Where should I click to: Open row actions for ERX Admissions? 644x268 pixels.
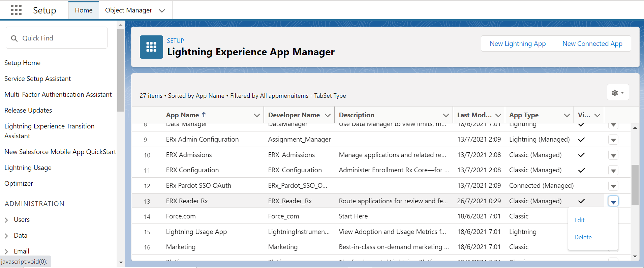[x=613, y=155]
